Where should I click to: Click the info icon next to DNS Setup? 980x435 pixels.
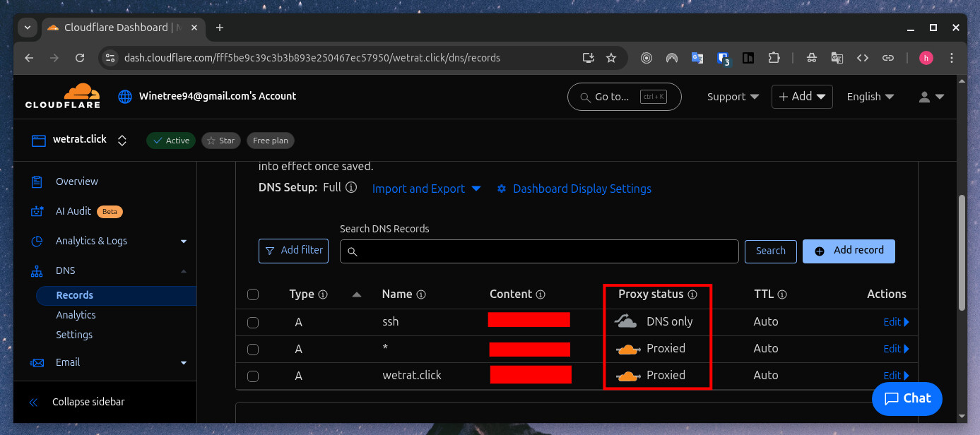351,188
